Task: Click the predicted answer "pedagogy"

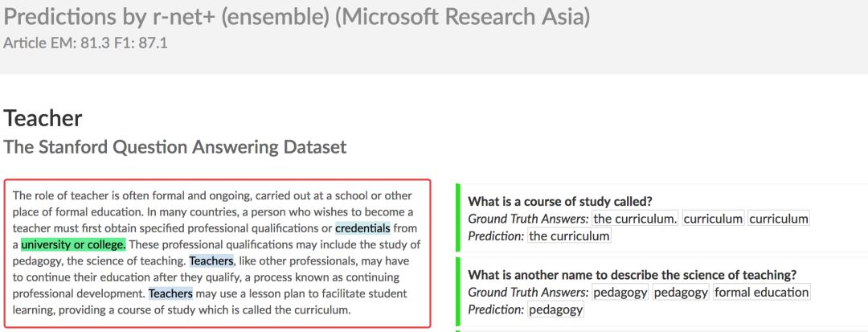Action: coord(556,309)
